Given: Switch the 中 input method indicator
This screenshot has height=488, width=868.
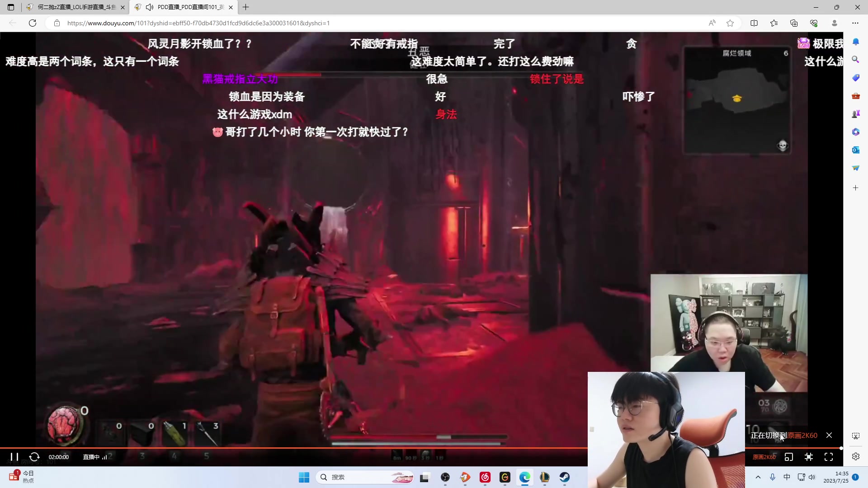Looking at the screenshot, I should (x=787, y=477).
